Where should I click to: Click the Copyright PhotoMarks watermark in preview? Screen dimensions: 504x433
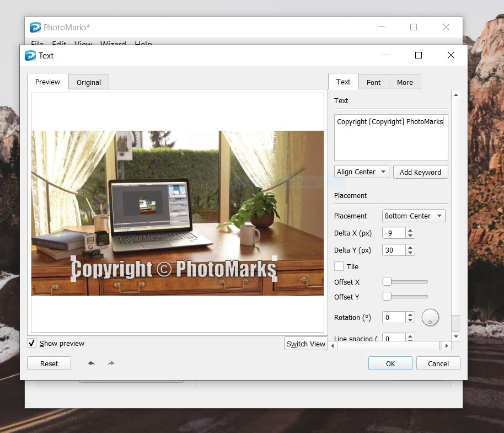pyautogui.click(x=174, y=269)
